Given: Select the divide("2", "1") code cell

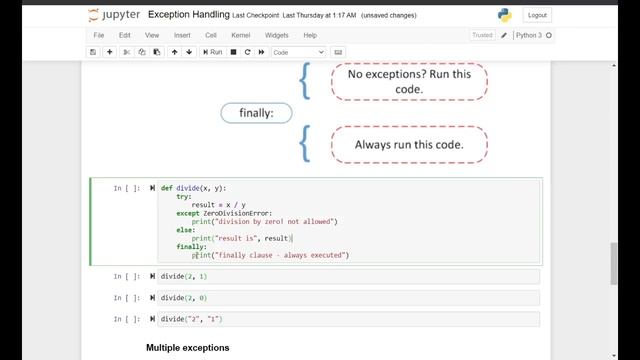Looking at the screenshot, I should point(349,319).
